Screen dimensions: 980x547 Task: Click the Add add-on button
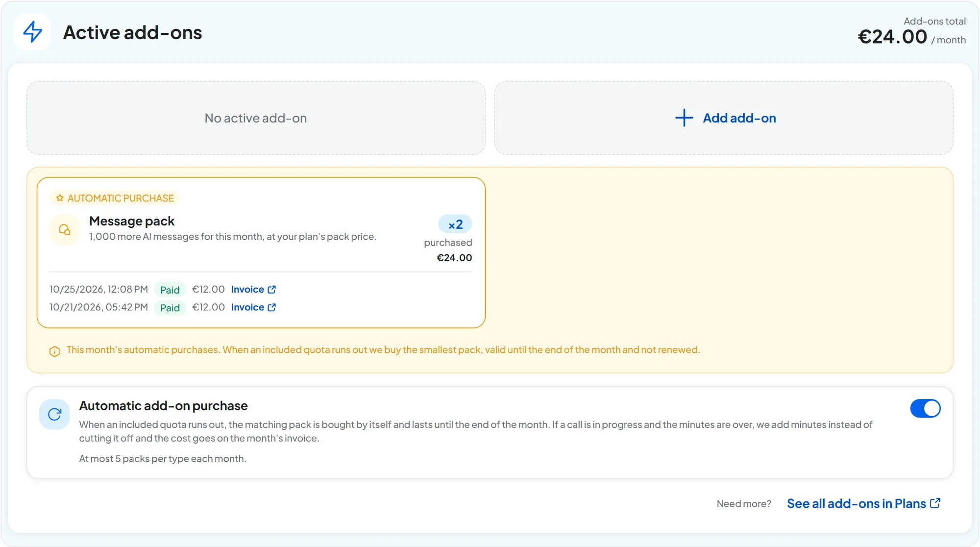click(x=724, y=118)
